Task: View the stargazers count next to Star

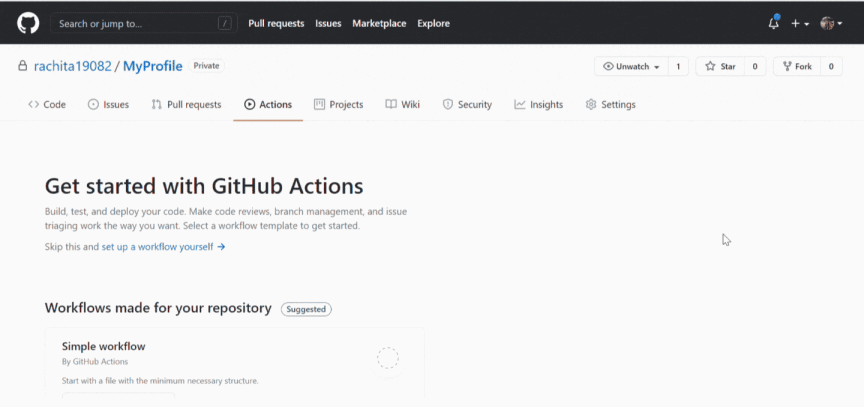Action: pos(755,67)
